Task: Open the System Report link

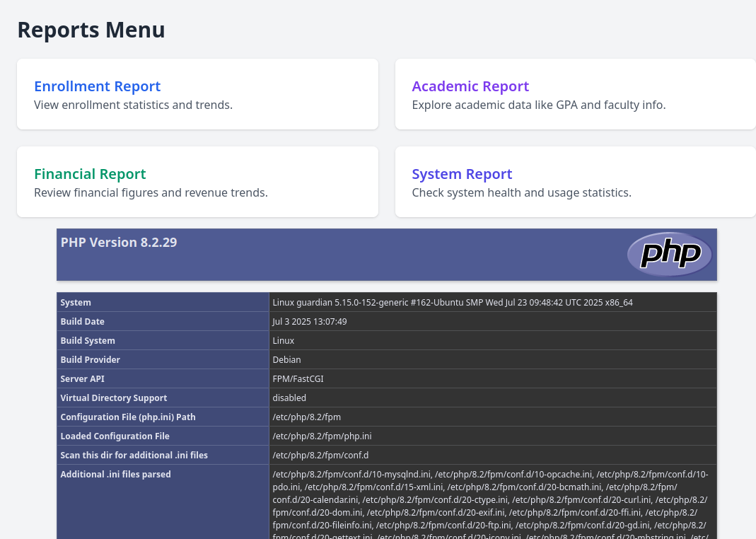Action: [x=462, y=174]
